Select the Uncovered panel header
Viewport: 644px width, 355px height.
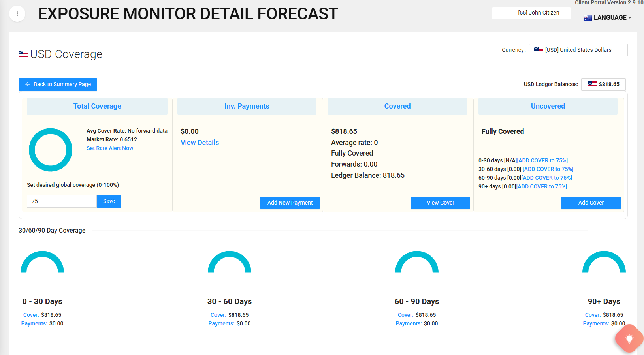[x=548, y=106]
